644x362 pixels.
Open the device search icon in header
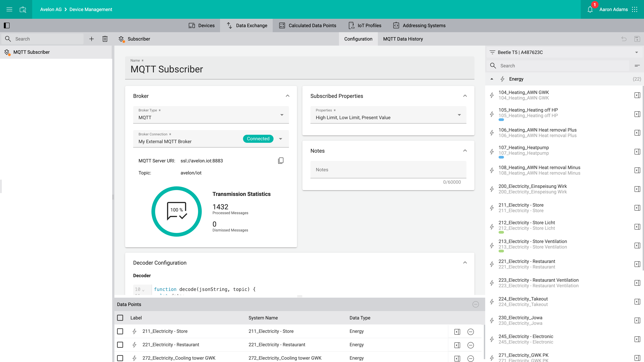(x=23, y=10)
